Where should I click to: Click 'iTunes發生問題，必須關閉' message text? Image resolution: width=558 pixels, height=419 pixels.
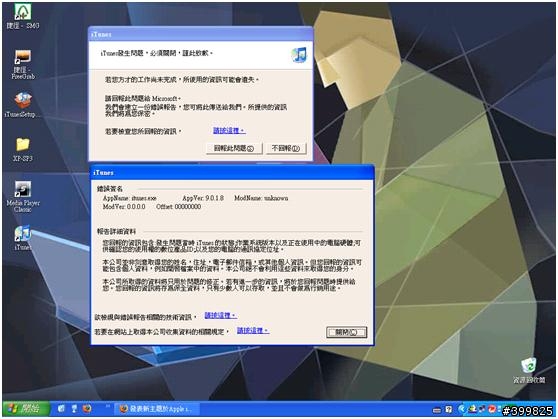[157, 53]
